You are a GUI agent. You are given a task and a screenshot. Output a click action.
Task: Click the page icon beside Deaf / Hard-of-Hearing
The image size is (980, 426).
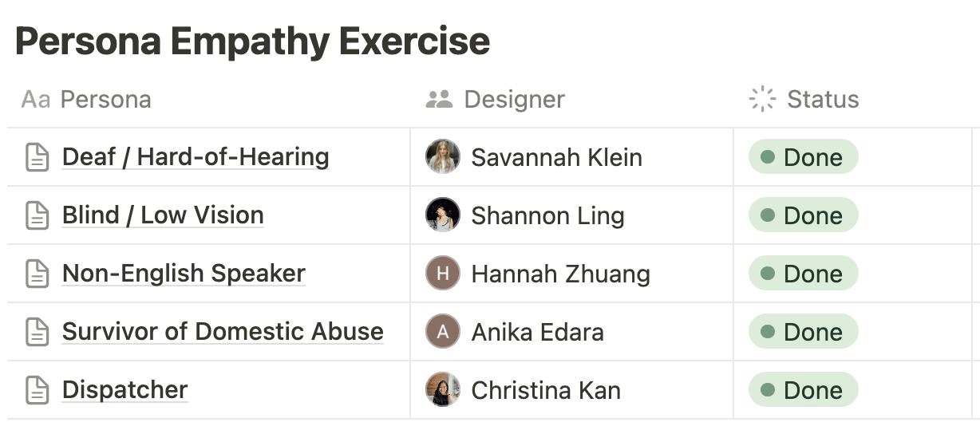(38, 157)
